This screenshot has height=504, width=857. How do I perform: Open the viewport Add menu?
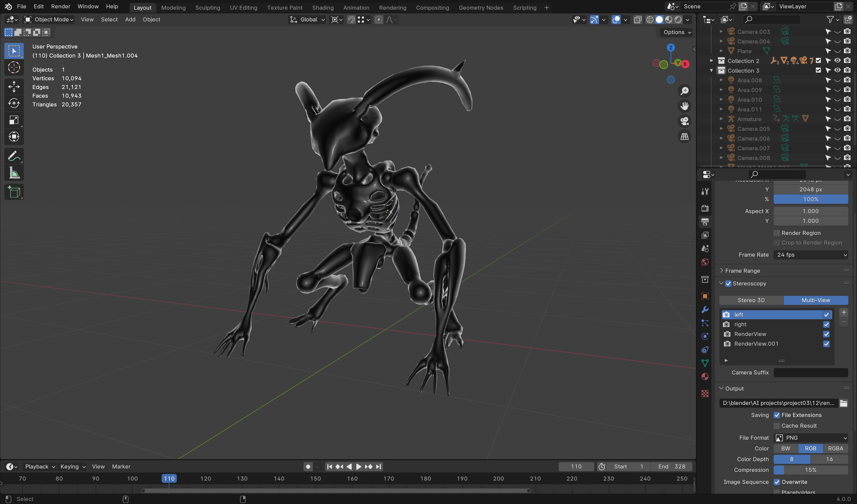pos(130,19)
